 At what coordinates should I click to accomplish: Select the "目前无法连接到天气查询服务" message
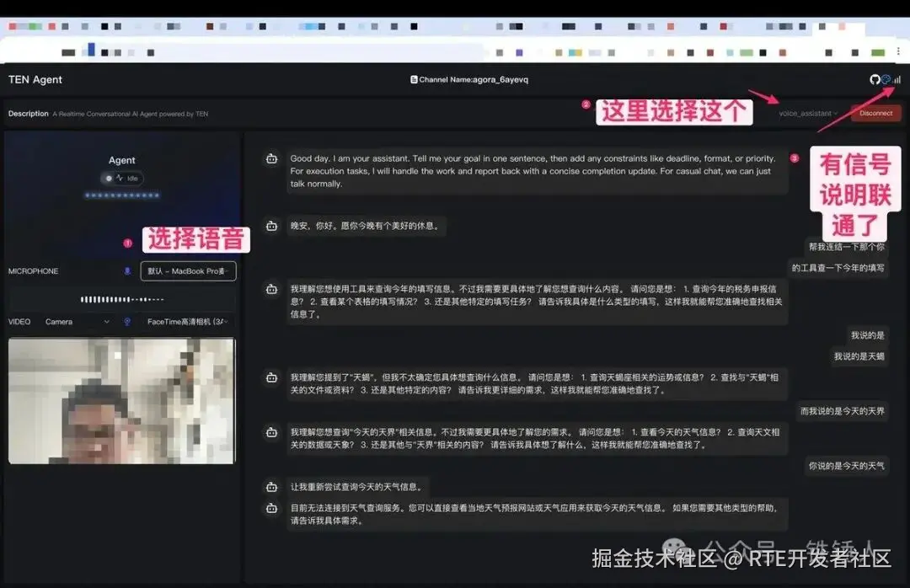537,514
